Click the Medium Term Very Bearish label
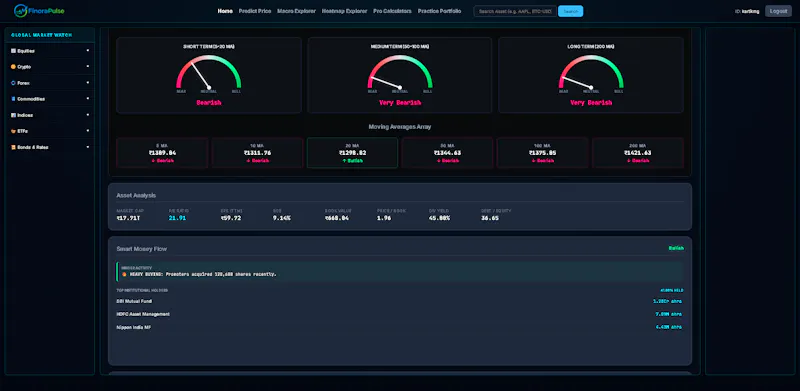Viewport: 800px width, 391px height. (x=399, y=103)
